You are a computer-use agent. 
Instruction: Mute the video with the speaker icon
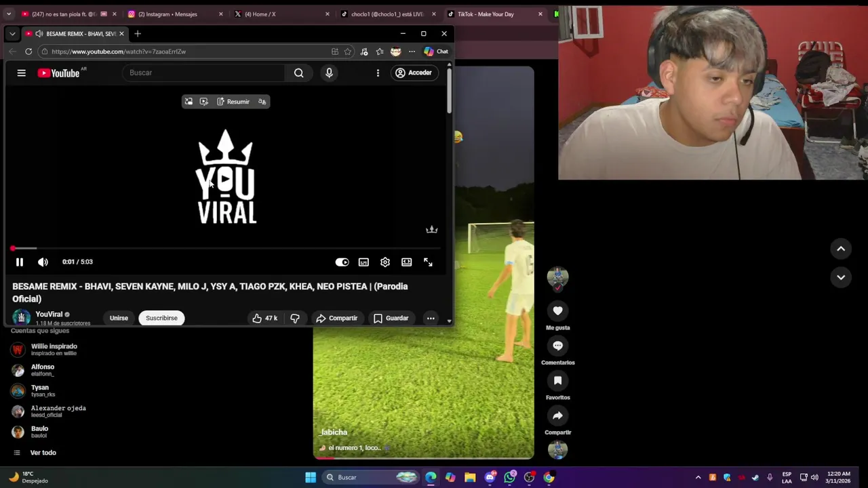point(43,262)
